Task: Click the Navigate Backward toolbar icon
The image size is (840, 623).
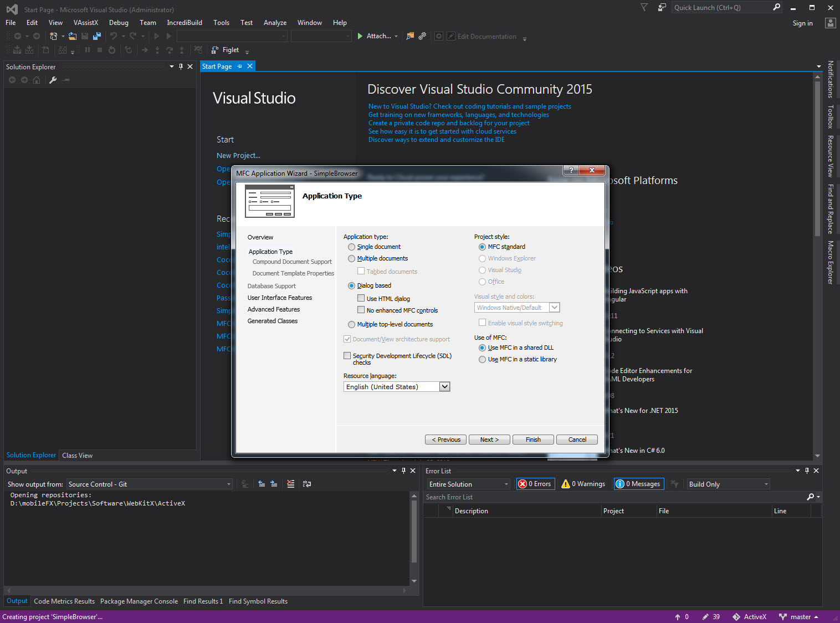Action: (x=18, y=36)
